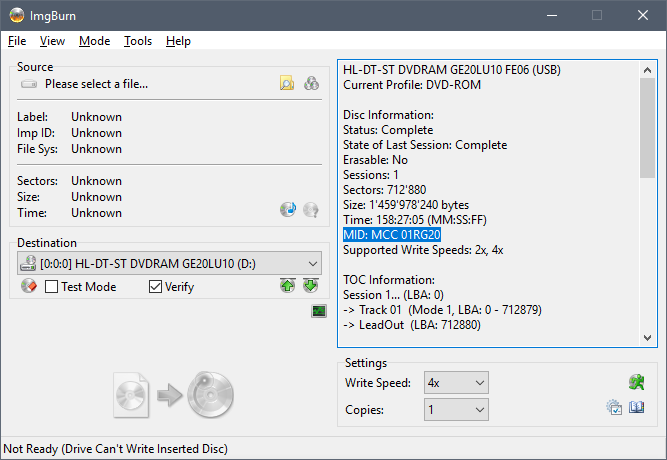The image size is (667, 460).
Task: Click the disc info scroll up arrow
Action: (x=647, y=70)
